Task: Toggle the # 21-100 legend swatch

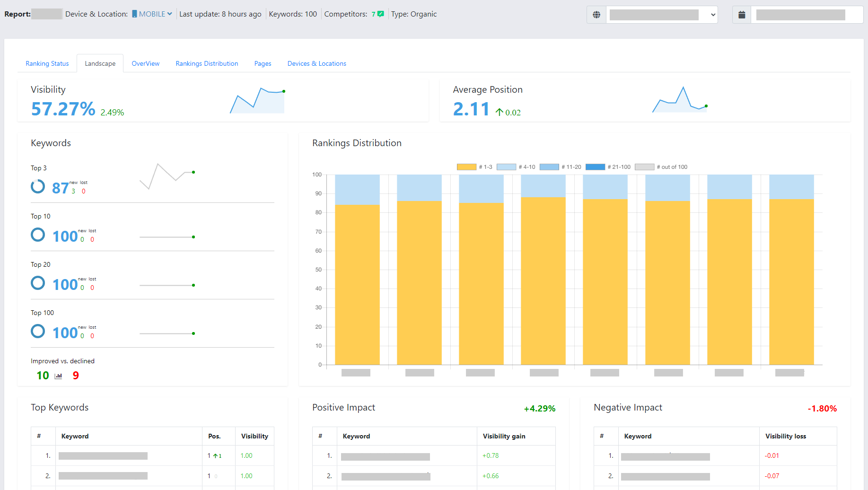Action: [595, 167]
